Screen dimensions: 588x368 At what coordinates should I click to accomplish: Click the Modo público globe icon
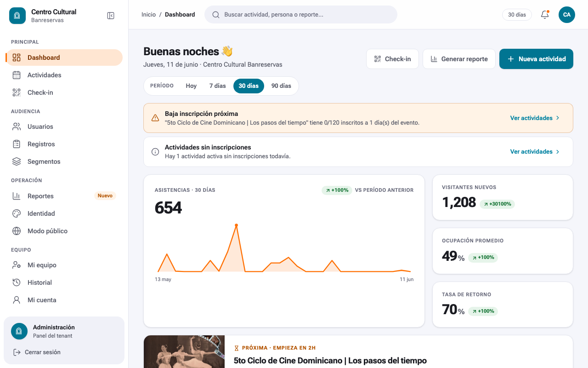pyautogui.click(x=17, y=231)
